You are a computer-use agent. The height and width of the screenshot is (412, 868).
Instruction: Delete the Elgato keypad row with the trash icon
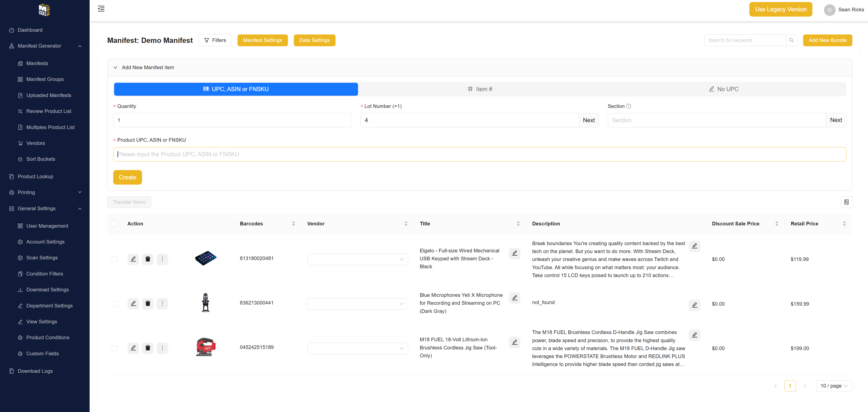click(148, 259)
